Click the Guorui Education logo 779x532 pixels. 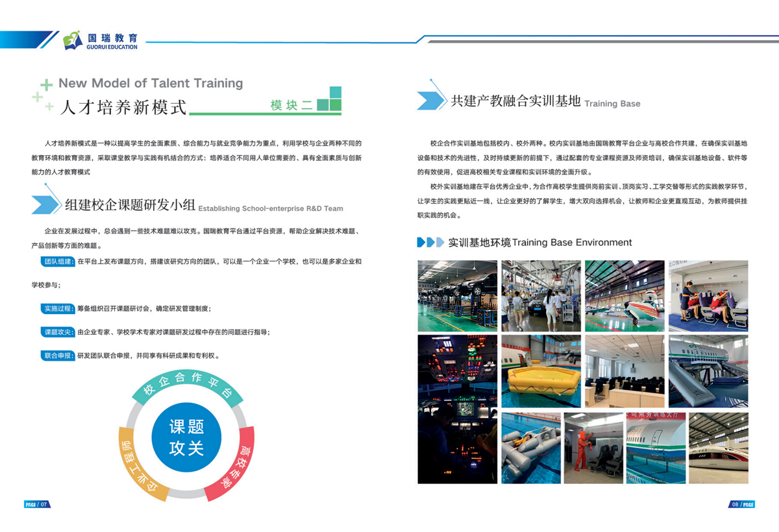(x=101, y=40)
